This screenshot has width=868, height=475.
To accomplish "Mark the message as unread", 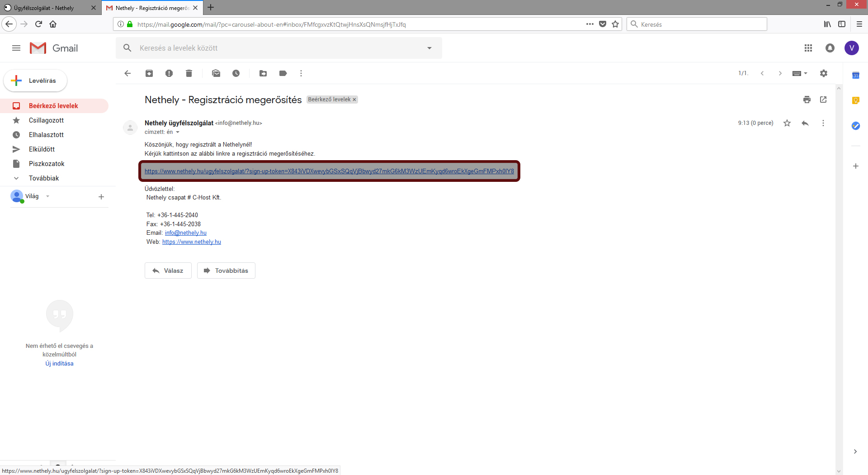I will (216, 73).
